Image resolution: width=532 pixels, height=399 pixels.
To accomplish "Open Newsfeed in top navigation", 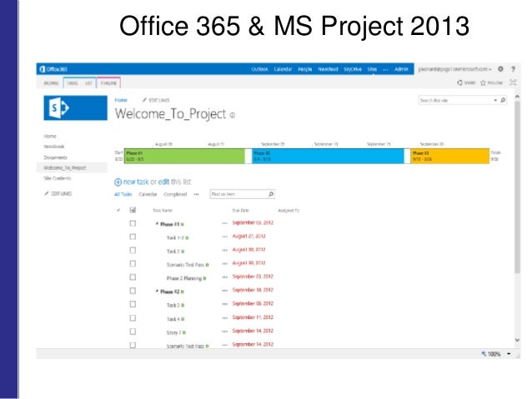I will 328,69.
